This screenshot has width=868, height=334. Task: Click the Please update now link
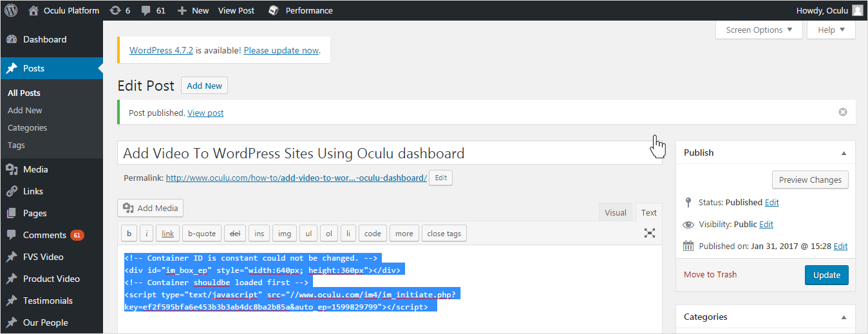[281, 50]
